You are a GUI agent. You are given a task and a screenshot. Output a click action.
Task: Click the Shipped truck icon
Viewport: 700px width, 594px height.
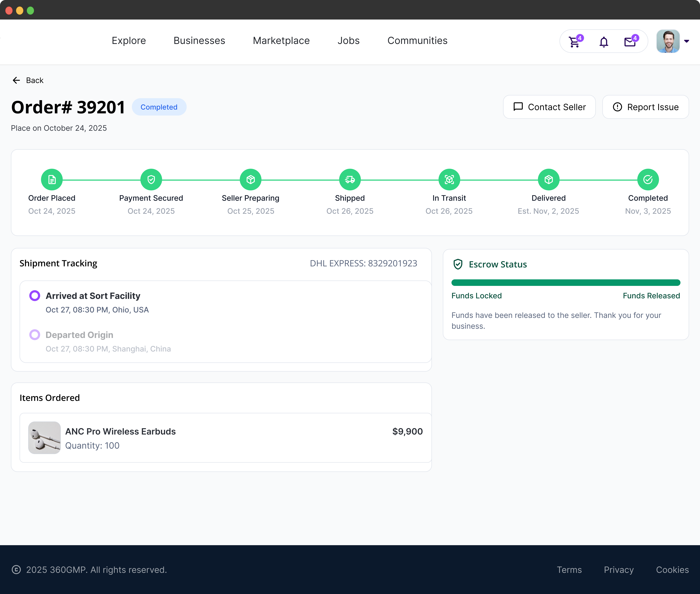[350, 180]
